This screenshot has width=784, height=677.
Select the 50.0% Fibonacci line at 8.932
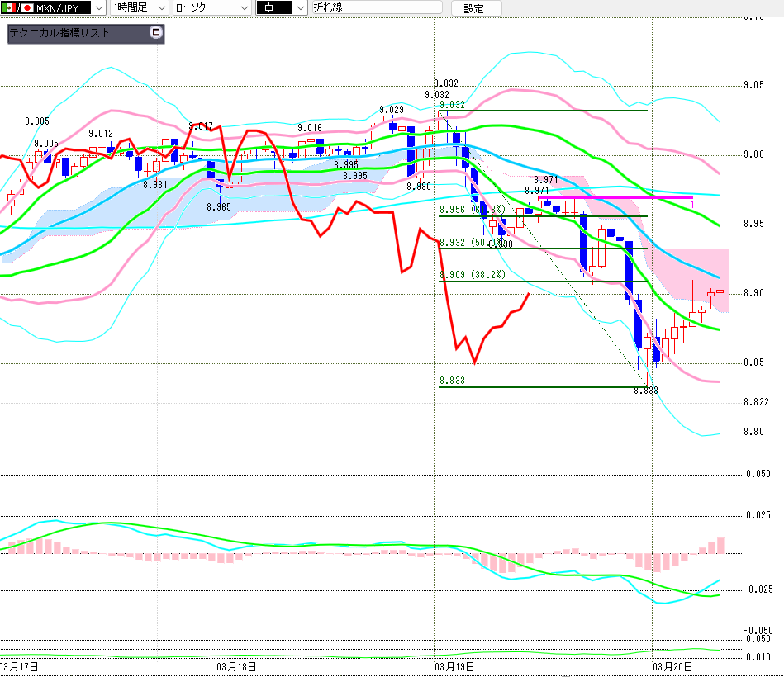point(578,249)
